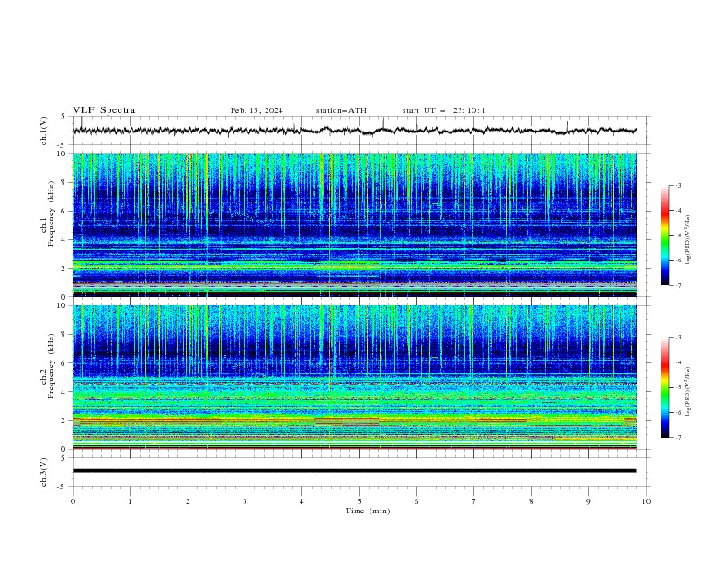Click the 'station=ATH' label
Screen dimensions: 728x563
341,110
